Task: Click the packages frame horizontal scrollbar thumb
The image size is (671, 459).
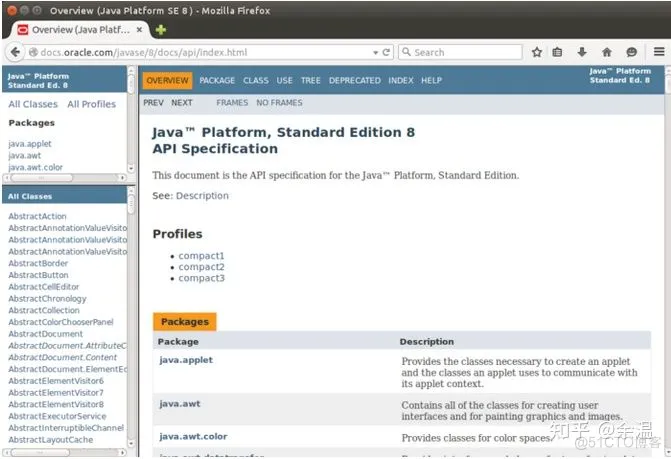Action: pyautogui.click(x=42, y=178)
